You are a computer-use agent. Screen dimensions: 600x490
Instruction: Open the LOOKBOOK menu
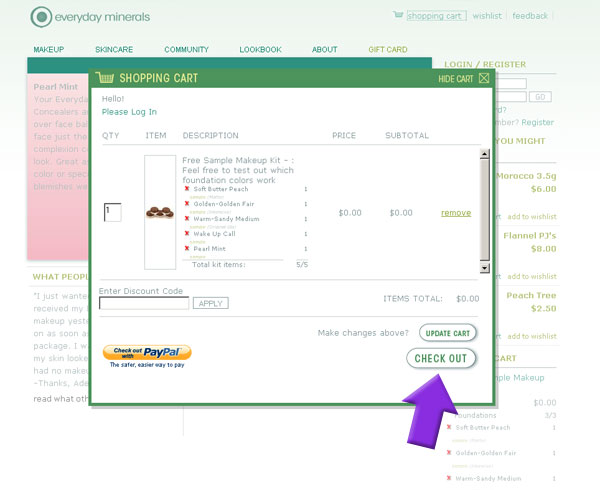coord(261,49)
